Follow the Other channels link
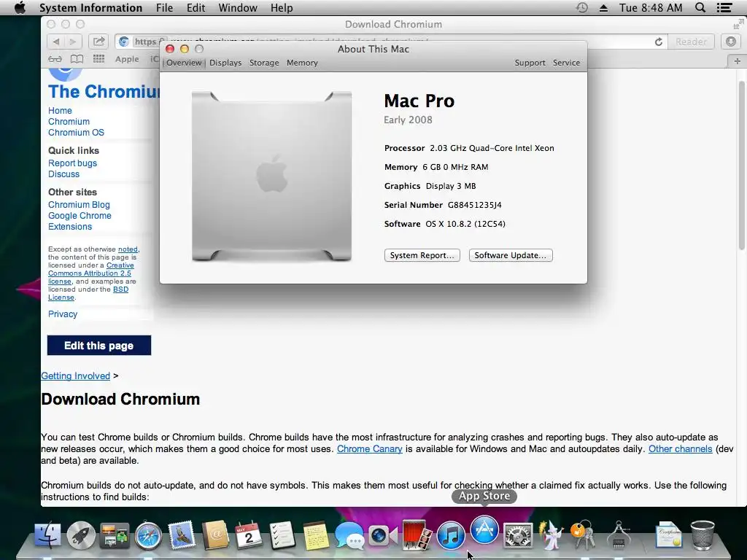This screenshot has height=560, width=747. [x=681, y=448]
